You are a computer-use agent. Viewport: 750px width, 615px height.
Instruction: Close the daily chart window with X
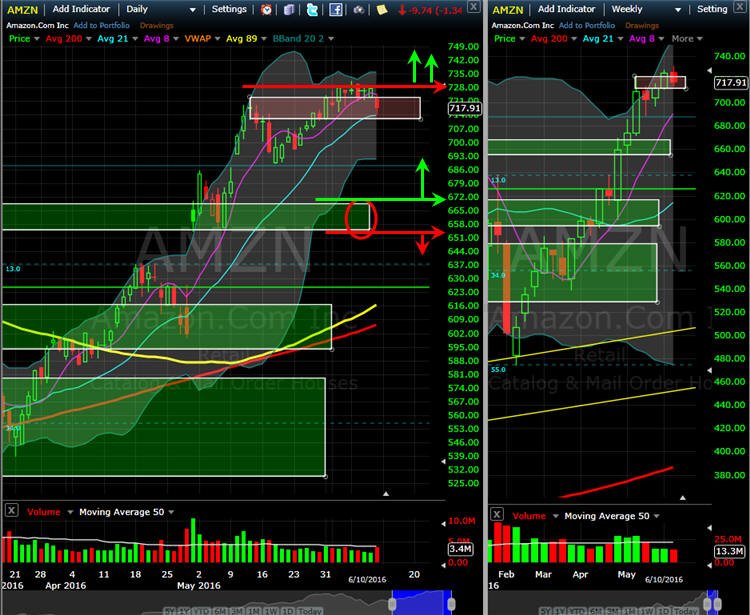tap(474, 6)
